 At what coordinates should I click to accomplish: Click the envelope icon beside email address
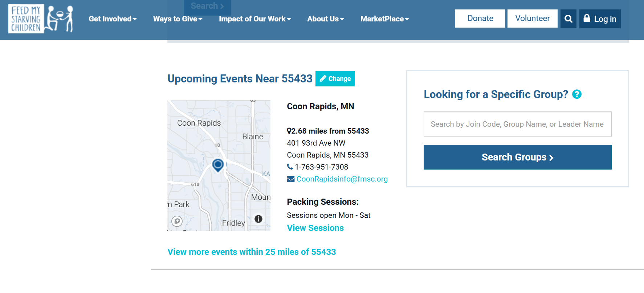290,179
